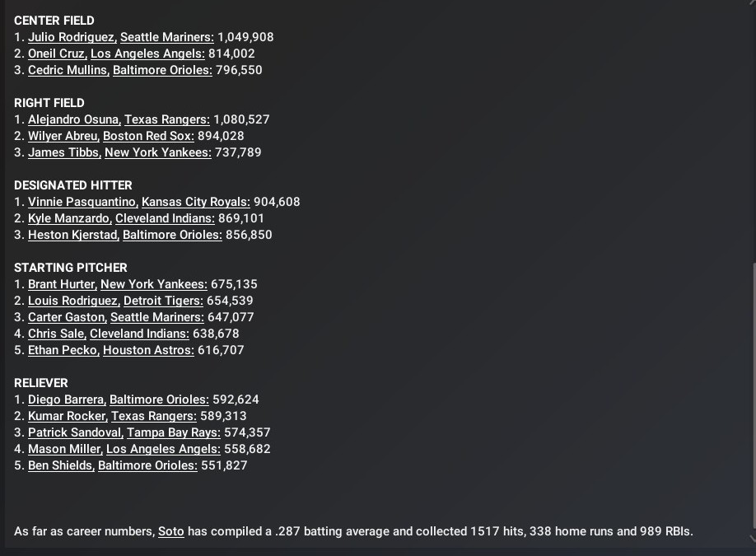Screen dimensions: 756x556
Task: Click Vinnie Pasquantino player name
Action: pos(81,202)
